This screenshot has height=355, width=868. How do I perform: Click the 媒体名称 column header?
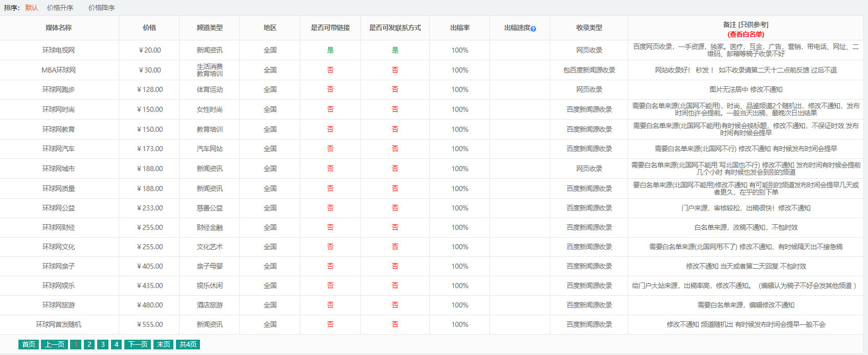click(x=58, y=28)
